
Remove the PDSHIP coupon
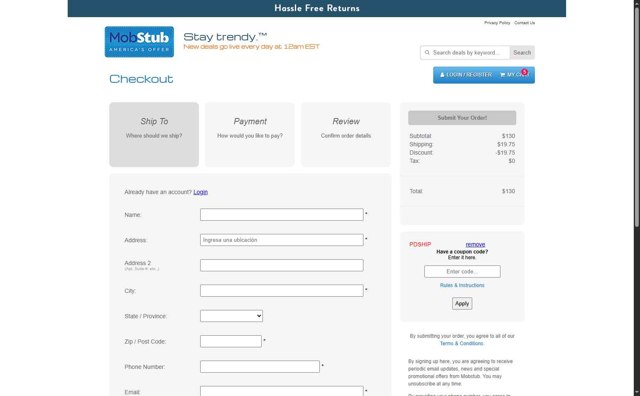click(x=475, y=245)
